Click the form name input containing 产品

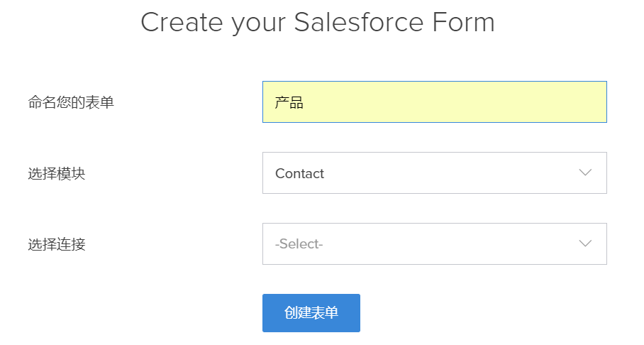434,102
